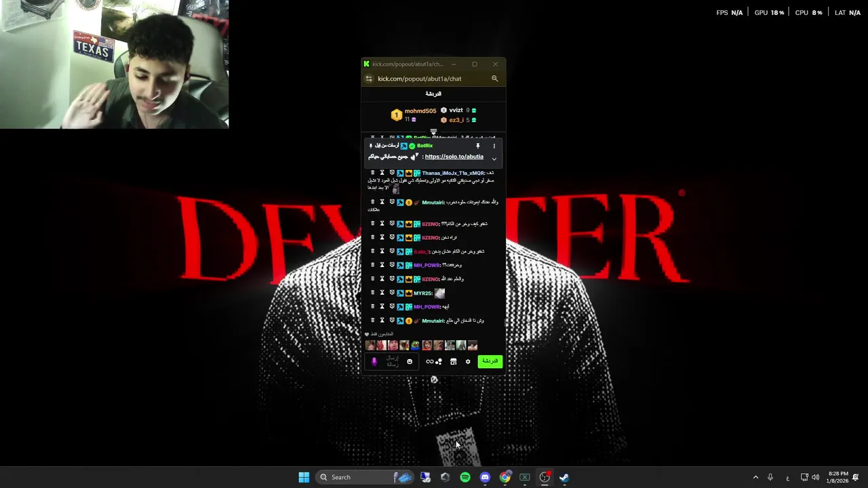Screen dimensions: 868x488
Task: Open the emote image in MYR25's message
Action: 439,293
